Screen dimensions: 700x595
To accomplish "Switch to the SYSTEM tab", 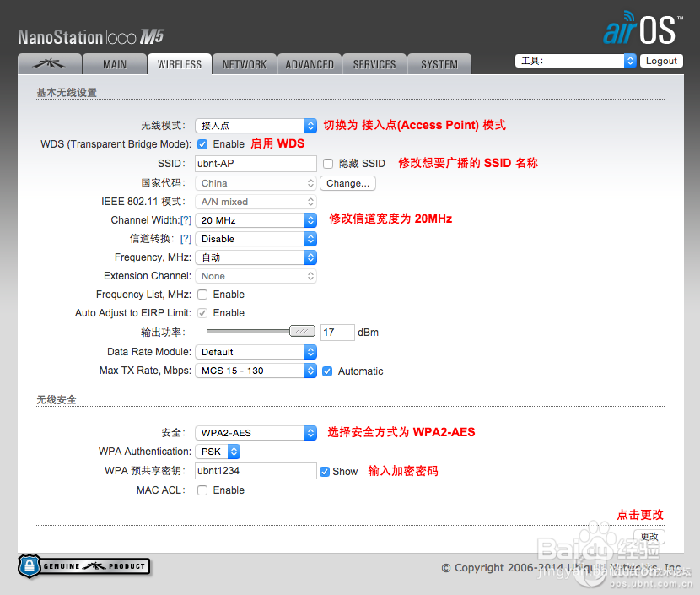I will coord(439,62).
